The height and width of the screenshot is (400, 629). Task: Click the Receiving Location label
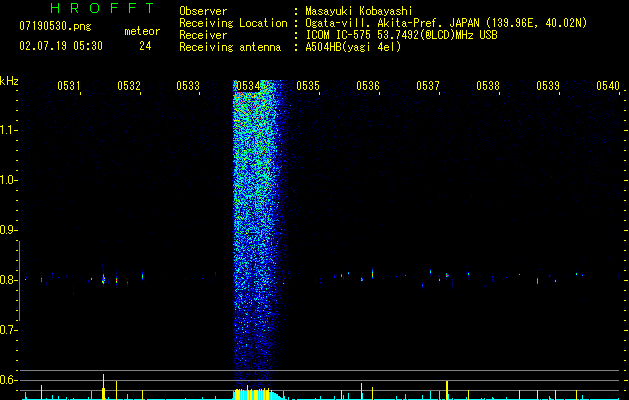(x=233, y=23)
